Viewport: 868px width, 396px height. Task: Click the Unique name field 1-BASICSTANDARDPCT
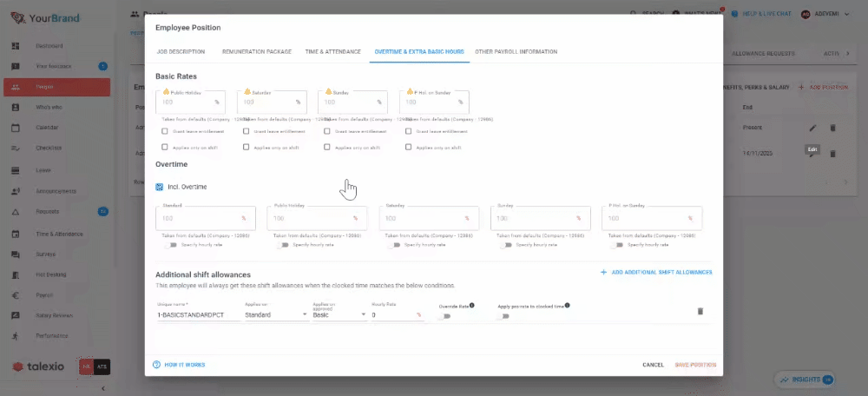click(199, 314)
